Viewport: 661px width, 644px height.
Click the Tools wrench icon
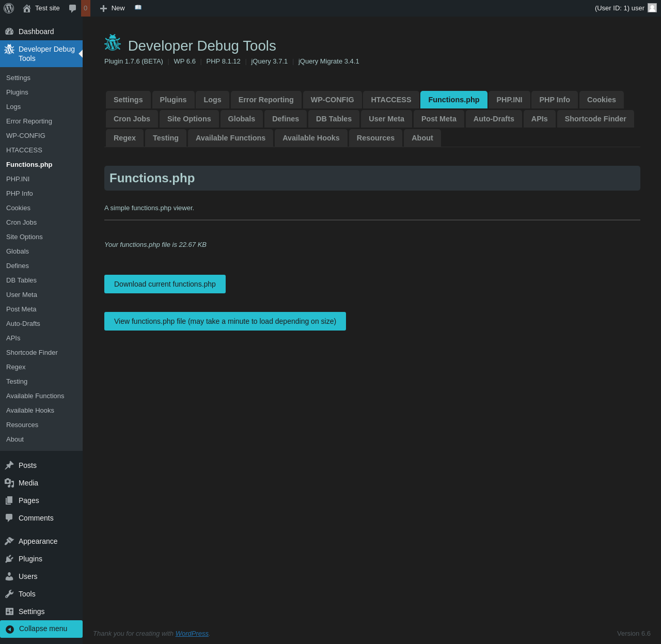(9, 594)
